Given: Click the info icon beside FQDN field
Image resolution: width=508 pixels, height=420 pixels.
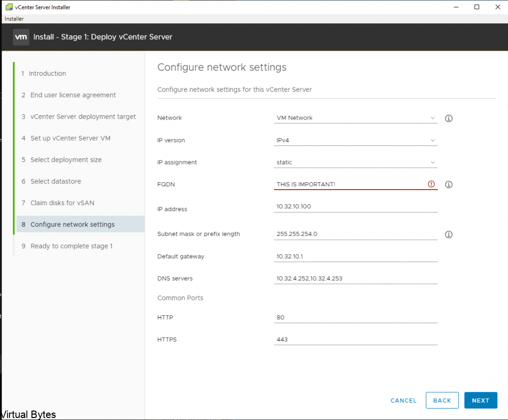Looking at the screenshot, I should (448, 185).
